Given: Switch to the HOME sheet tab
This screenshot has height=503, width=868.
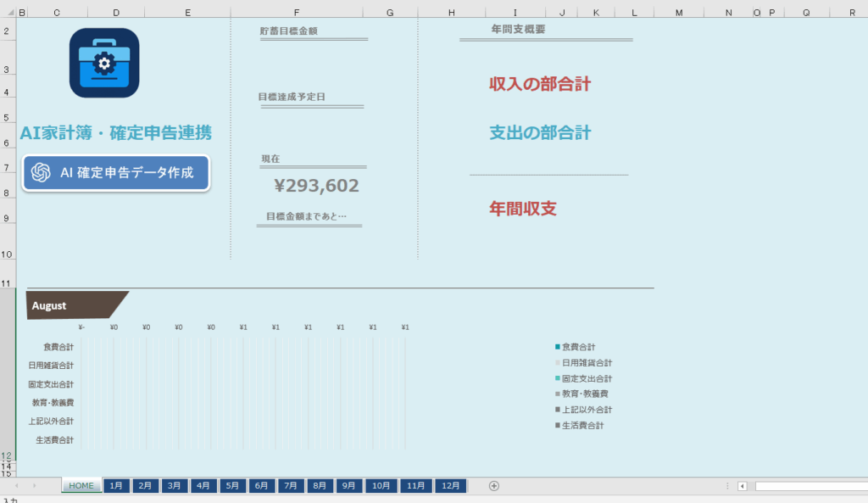Looking at the screenshot, I should [81, 486].
